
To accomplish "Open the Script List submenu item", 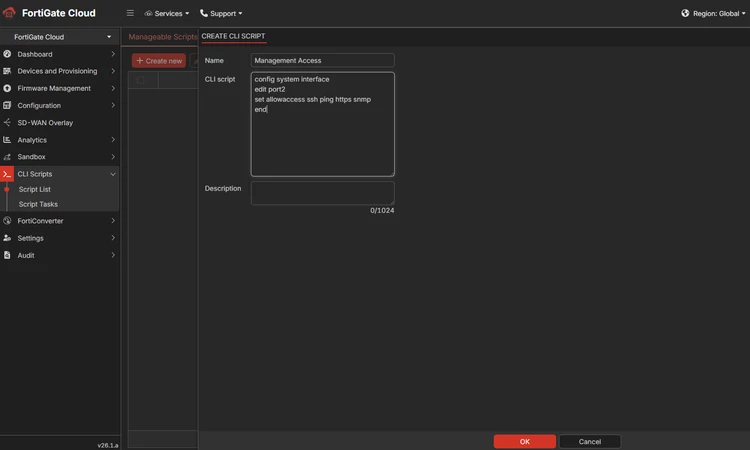I will click(x=34, y=189).
